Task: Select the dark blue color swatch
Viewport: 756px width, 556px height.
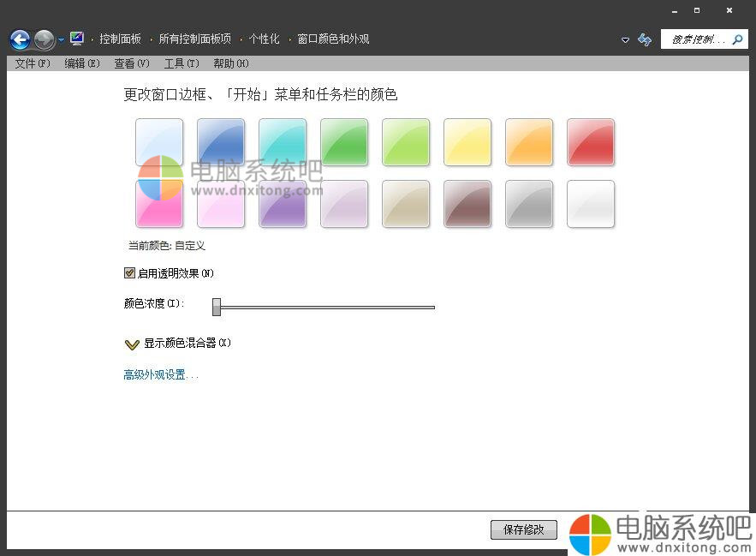Action: click(x=221, y=142)
